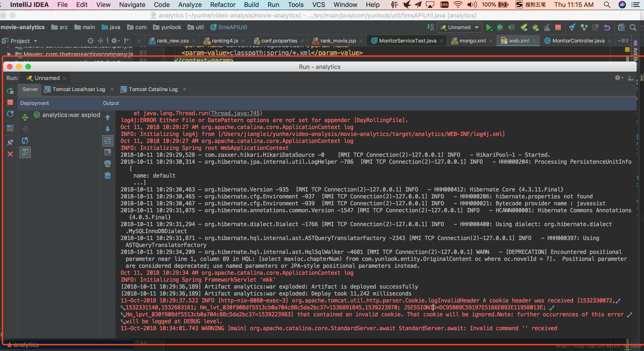Clear console output with trash icon
644x351 pixels.
(108, 175)
